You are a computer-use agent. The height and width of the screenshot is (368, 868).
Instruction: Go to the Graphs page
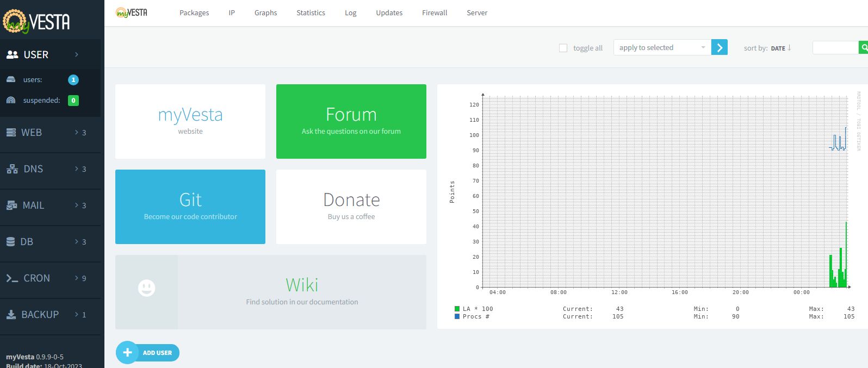tap(265, 13)
